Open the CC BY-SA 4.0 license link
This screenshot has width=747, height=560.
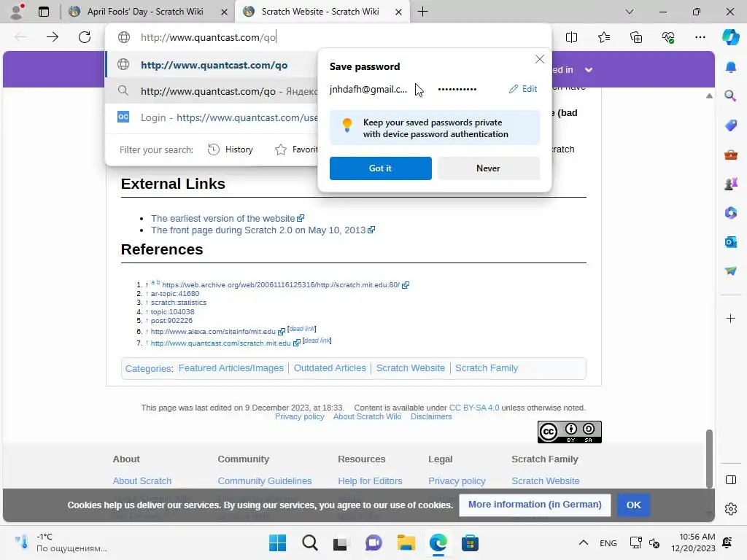coord(474,408)
